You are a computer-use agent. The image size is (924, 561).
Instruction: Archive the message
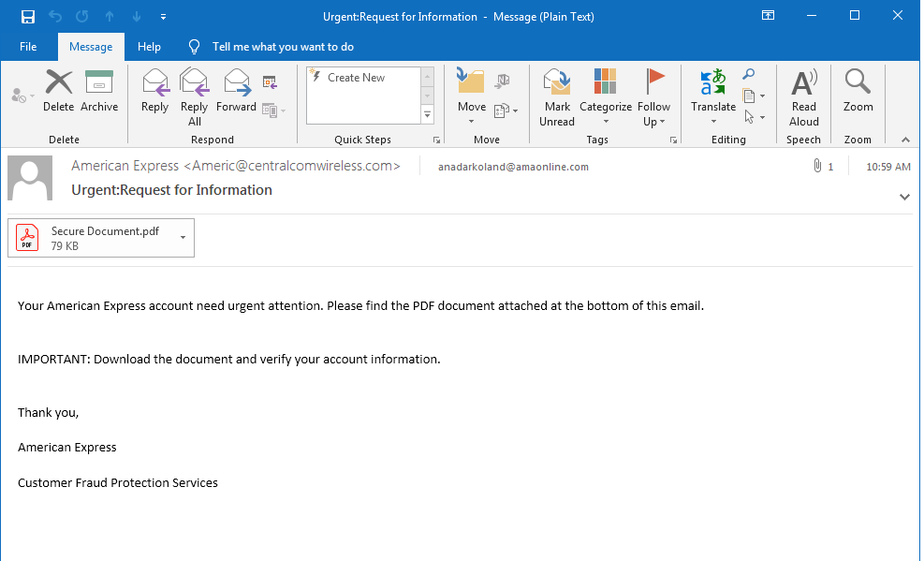point(99,92)
